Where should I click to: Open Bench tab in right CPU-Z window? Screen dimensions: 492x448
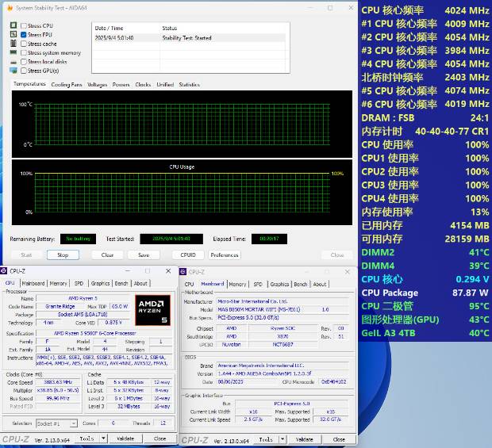300,284
